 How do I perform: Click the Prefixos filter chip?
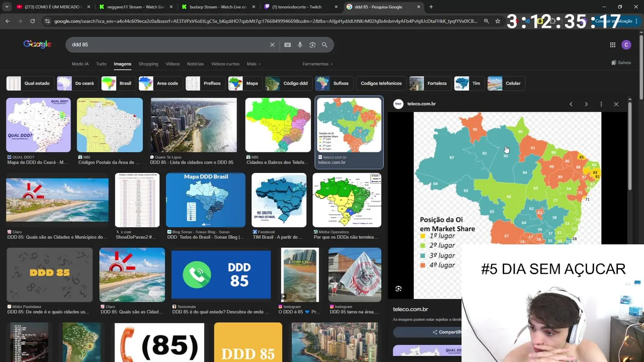pos(204,83)
